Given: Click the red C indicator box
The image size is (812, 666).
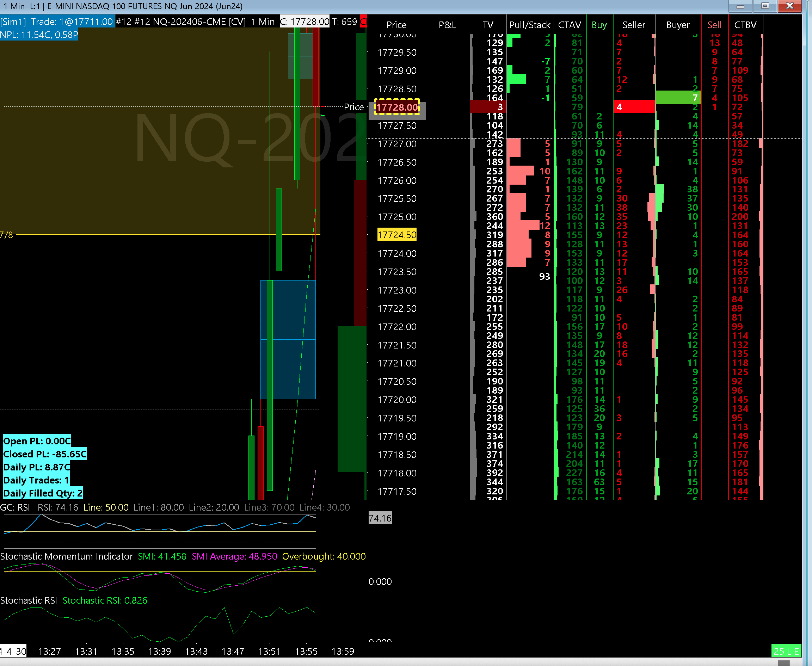Looking at the screenshot, I should click(x=363, y=22).
